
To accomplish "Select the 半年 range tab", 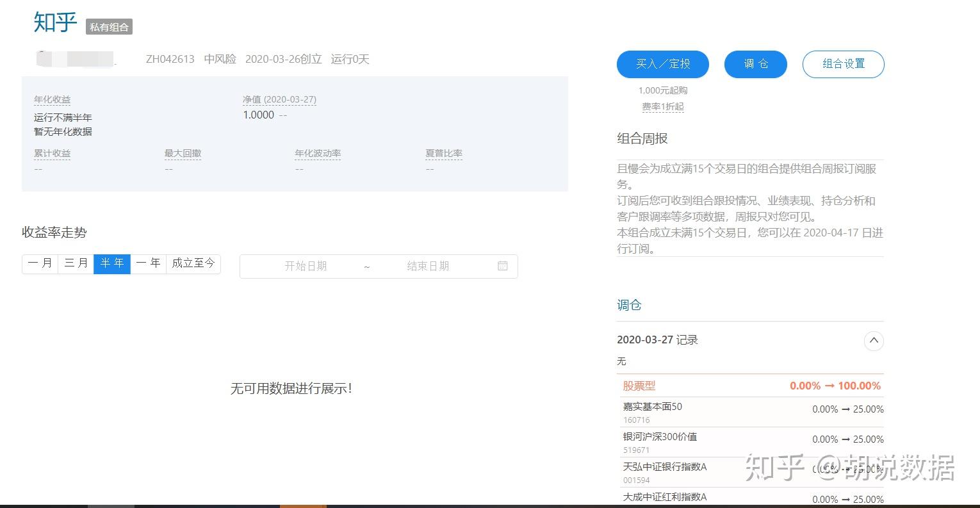I will [112, 263].
